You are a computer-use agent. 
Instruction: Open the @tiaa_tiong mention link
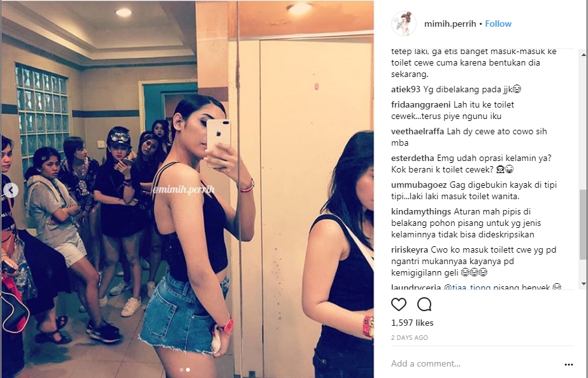pos(467,288)
